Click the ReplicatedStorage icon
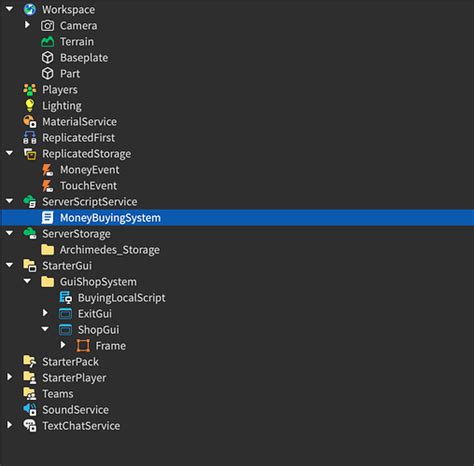Viewport: 474px width, 466px height. click(30, 154)
